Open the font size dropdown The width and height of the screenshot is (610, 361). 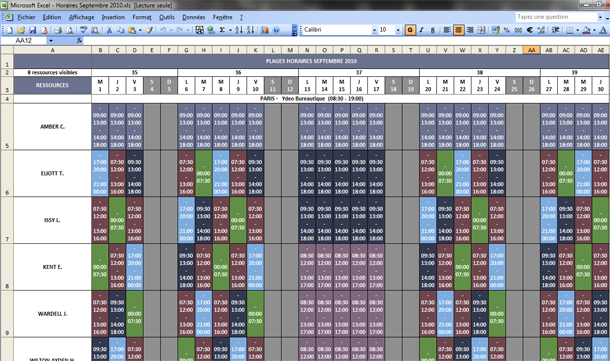(x=398, y=30)
